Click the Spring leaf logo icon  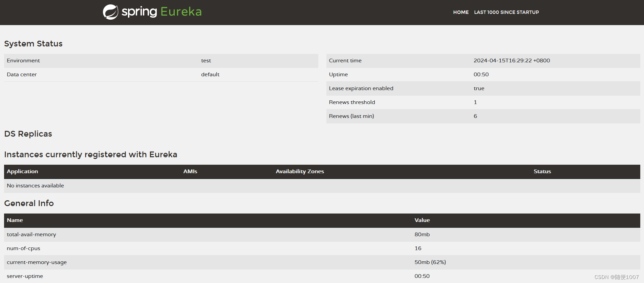110,12
